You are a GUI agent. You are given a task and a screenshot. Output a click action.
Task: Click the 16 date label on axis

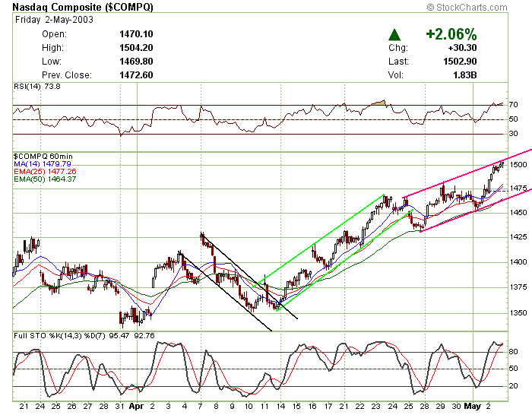(x=312, y=406)
